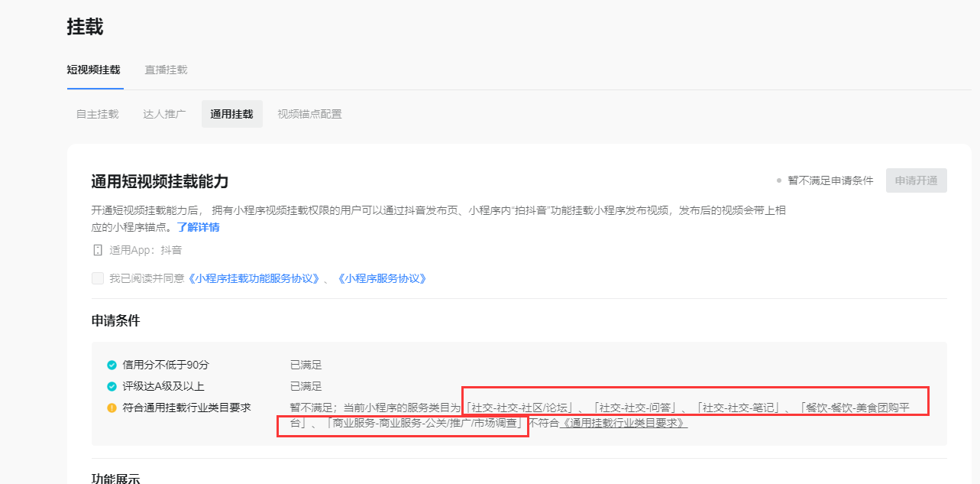
Task: Open the 《小程序挂载功能服务协议》 link
Action: [254, 278]
